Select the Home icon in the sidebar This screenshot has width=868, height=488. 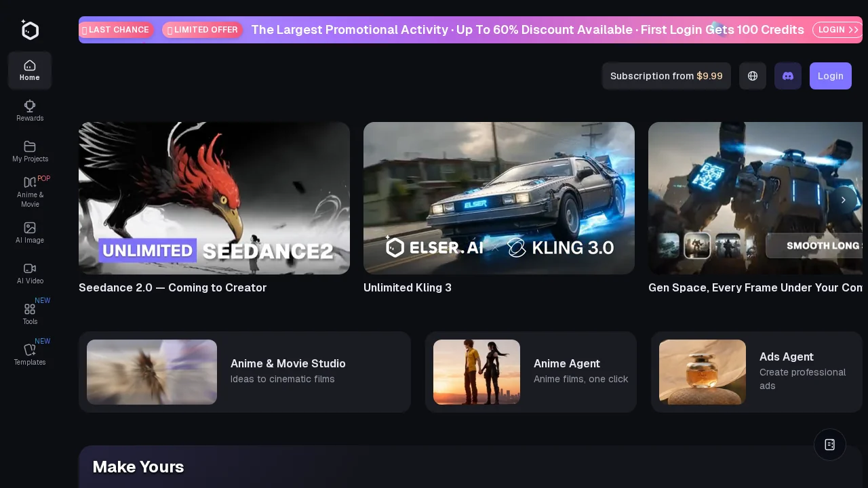tap(30, 70)
